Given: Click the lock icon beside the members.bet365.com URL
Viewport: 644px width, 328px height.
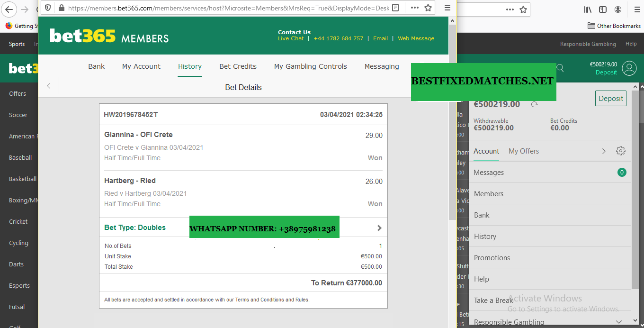Looking at the screenshot, I should click(x=61, y=8).
